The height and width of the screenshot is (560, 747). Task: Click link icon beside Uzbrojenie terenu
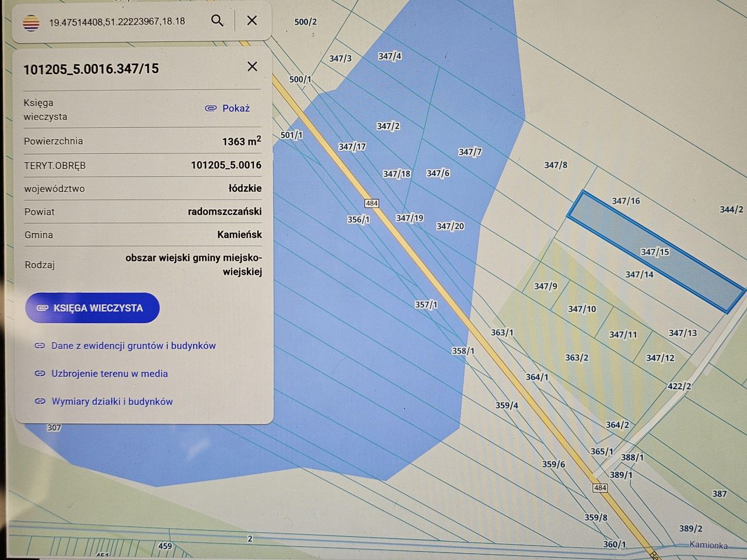coord(40,373)
